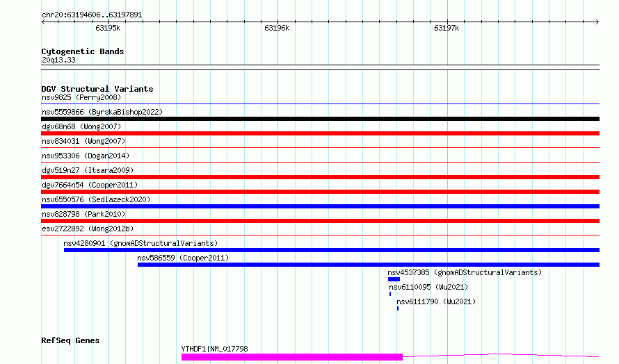The height and width of the screenshot is (364, 619).
Task: Click the ruler's left arrow end
Action: [43, 22]
